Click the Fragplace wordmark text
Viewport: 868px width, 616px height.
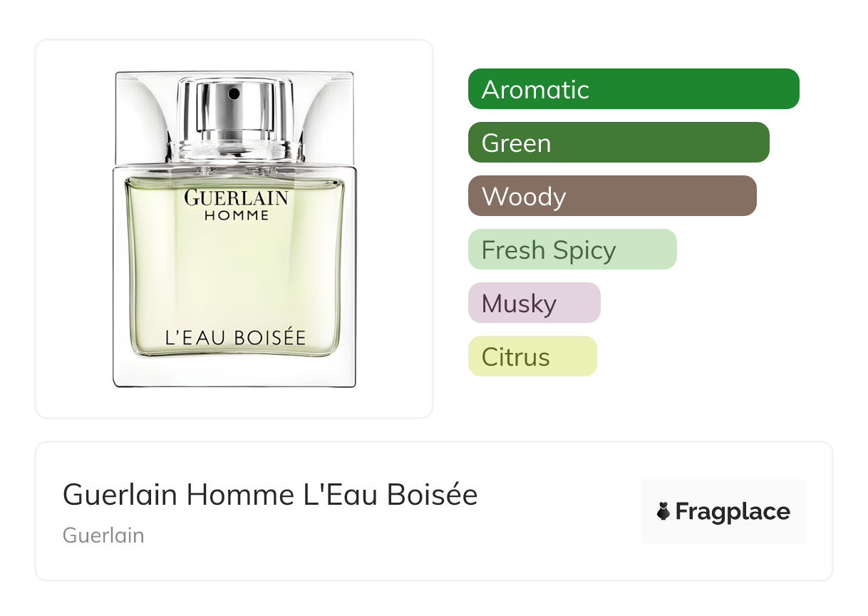733,511
